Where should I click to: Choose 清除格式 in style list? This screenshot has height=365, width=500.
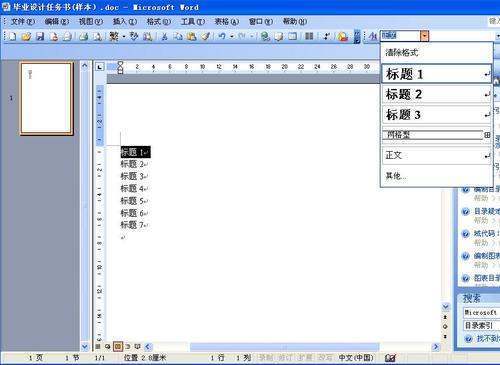[x=437, y=52]
